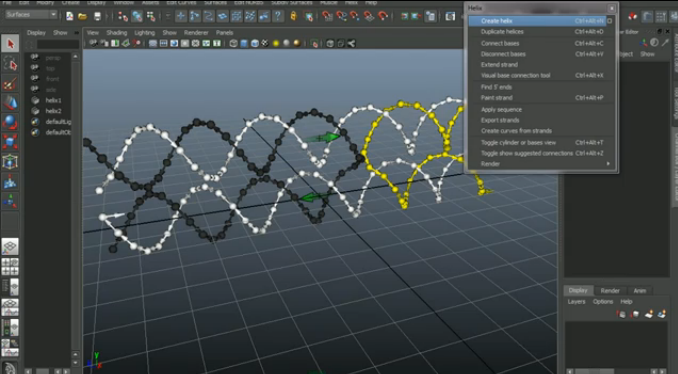Select the arrow Select tool
The width and height of the screenshot is (678, 374).
(10, 44)
